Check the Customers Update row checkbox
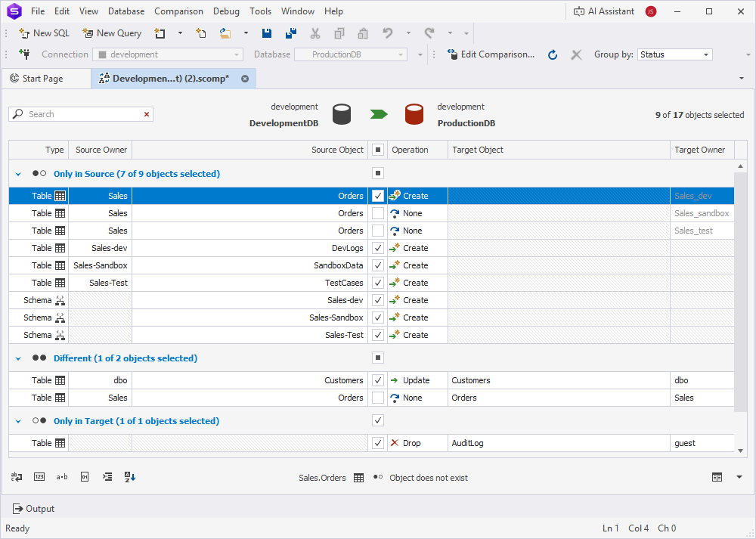Screen dimensions: 756x539 pos(377,380)
